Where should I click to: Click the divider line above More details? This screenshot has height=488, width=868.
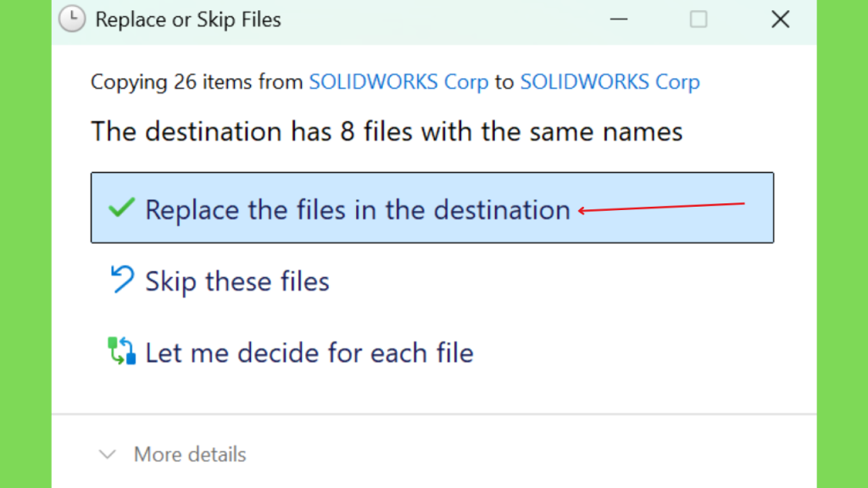pos(434,413)
